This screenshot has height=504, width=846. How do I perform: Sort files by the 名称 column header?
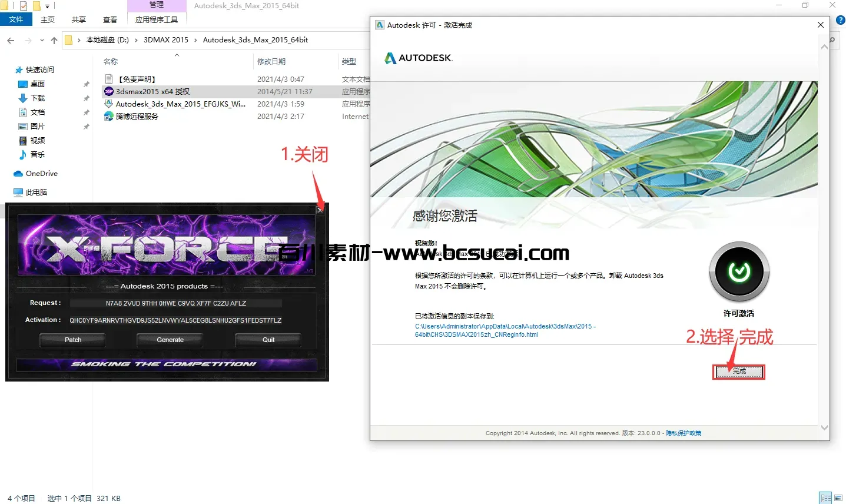click(111, 61)
